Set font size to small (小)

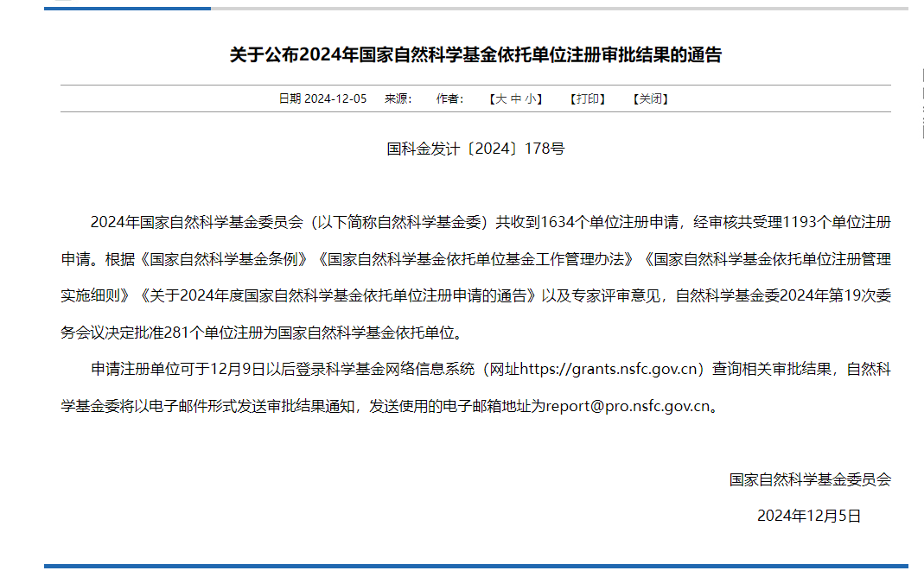530,99
